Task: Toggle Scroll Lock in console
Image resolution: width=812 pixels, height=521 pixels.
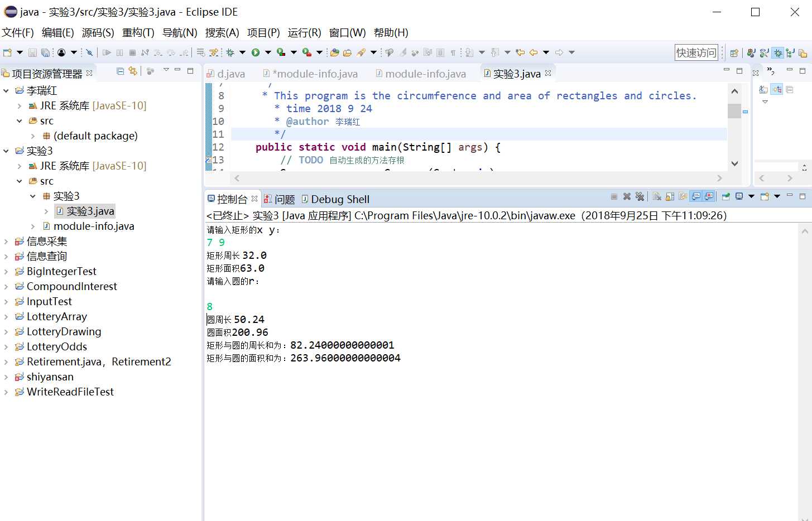Action: click(670, 196)
